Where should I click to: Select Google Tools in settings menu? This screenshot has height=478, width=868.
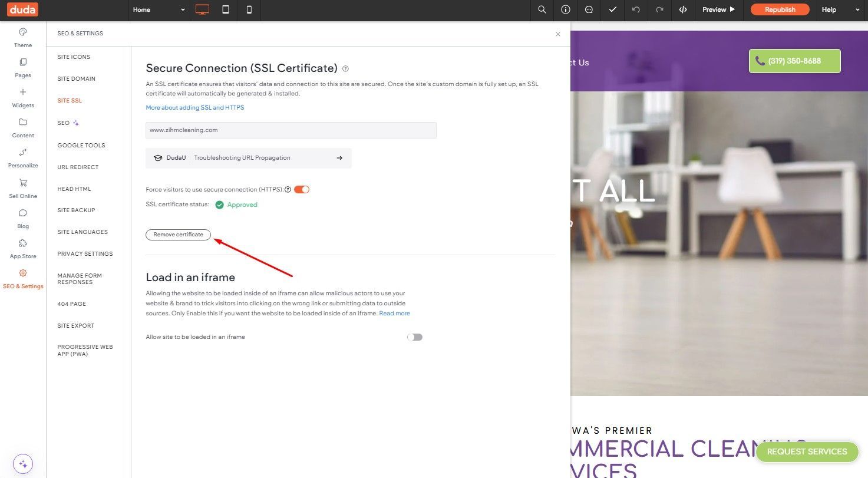81,145
